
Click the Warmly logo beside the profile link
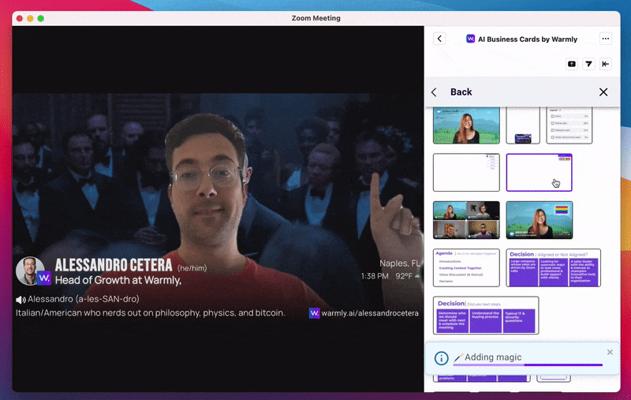[x=314, y=313]
